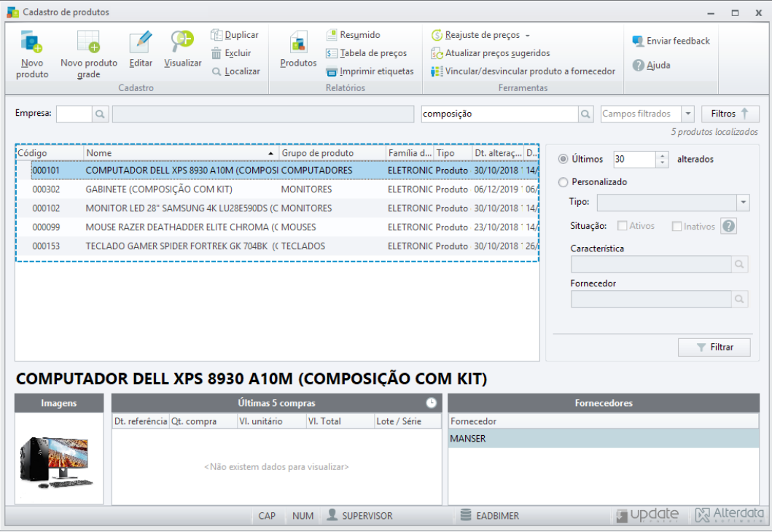Open the Produtos report
The height and width of the screenshot is (532, 772).
(x=298, y=50)
